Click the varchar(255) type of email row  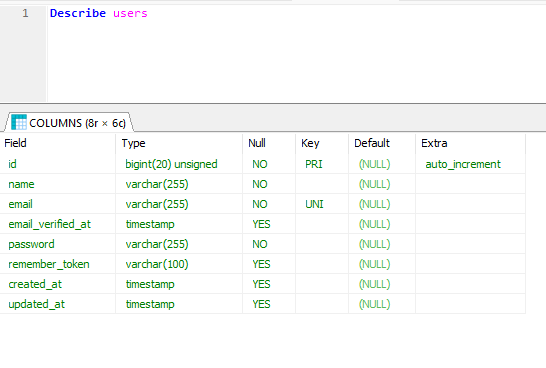tap(179, 204)
